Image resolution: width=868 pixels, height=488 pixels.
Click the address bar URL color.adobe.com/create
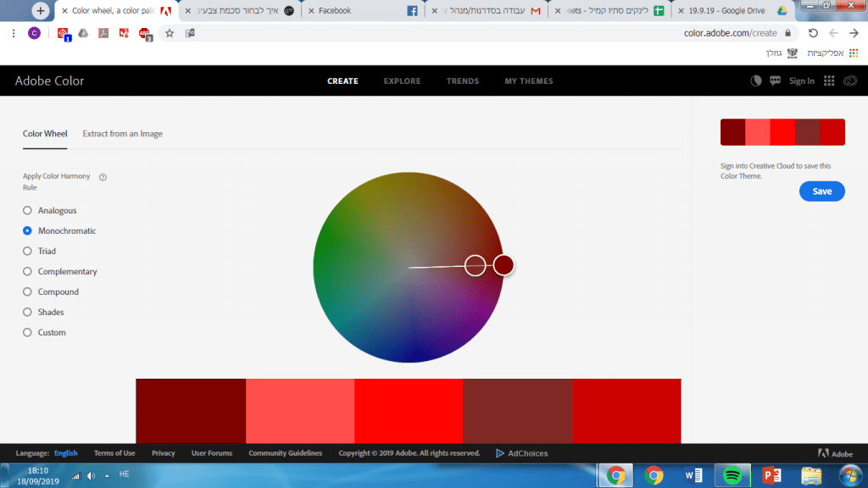click(730, 33)
